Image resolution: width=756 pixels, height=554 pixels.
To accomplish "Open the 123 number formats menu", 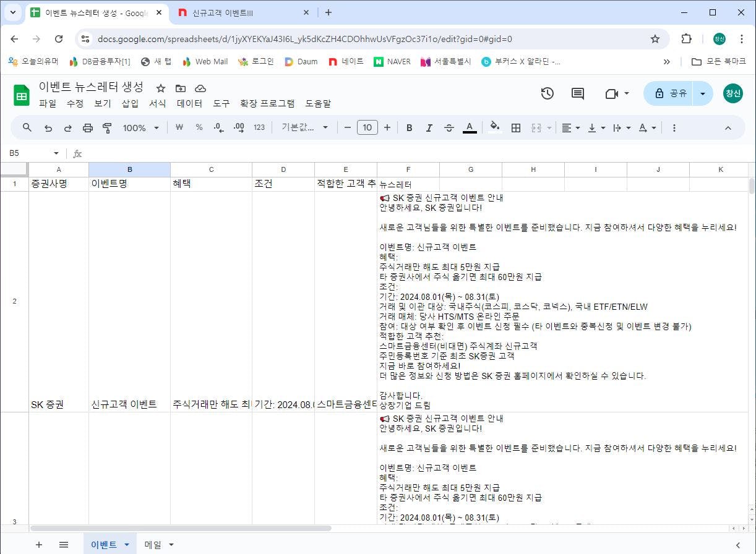I will [x=259, y=128].
